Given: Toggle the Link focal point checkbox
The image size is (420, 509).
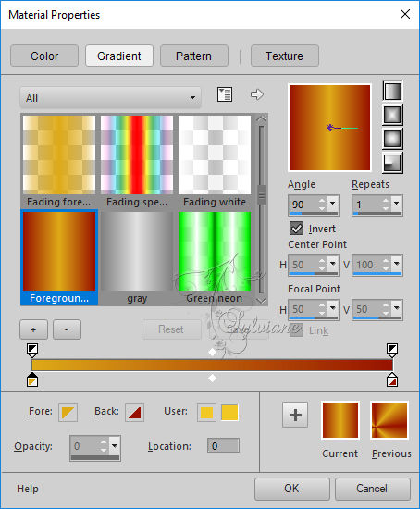Looking at the screenshot, I should pyautogui.click(x=296, y=330).
